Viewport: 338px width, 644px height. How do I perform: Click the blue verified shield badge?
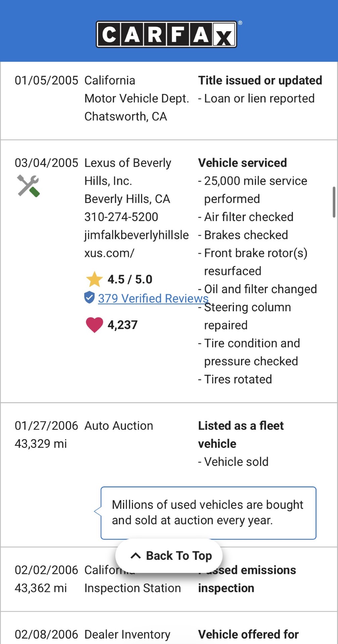click(x=89, y=298)
